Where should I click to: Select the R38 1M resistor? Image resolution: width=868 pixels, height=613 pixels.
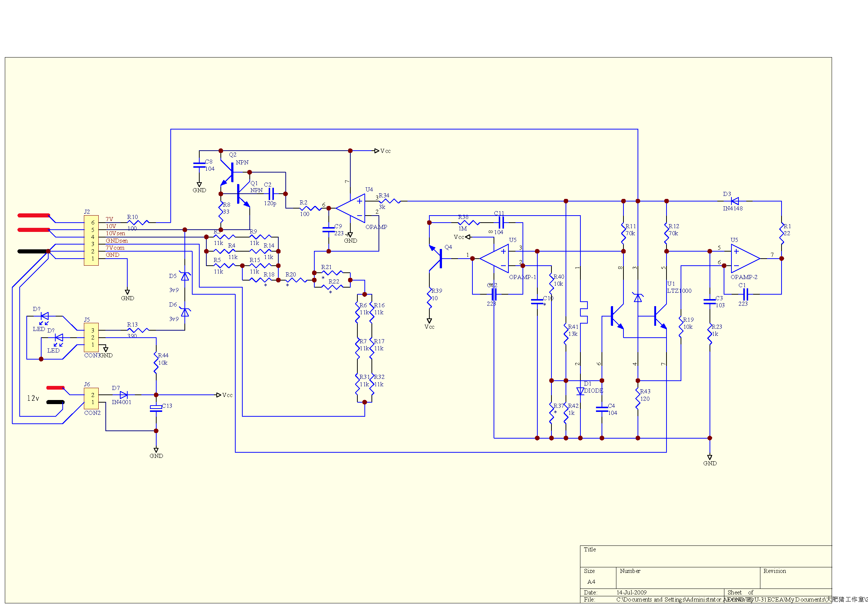click(469, 223)
